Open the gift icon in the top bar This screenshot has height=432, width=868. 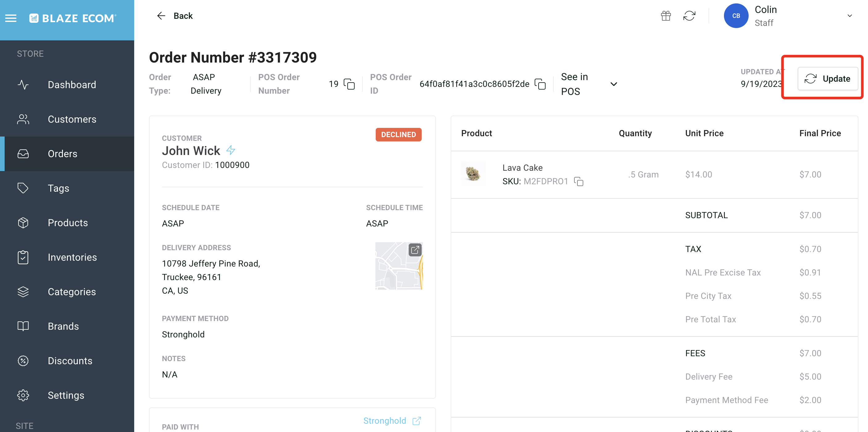(666, 15)
